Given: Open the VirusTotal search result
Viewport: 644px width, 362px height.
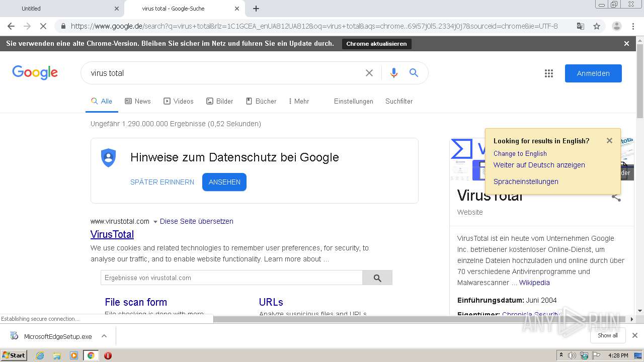Looking at the screenshot, I should 112,234.
